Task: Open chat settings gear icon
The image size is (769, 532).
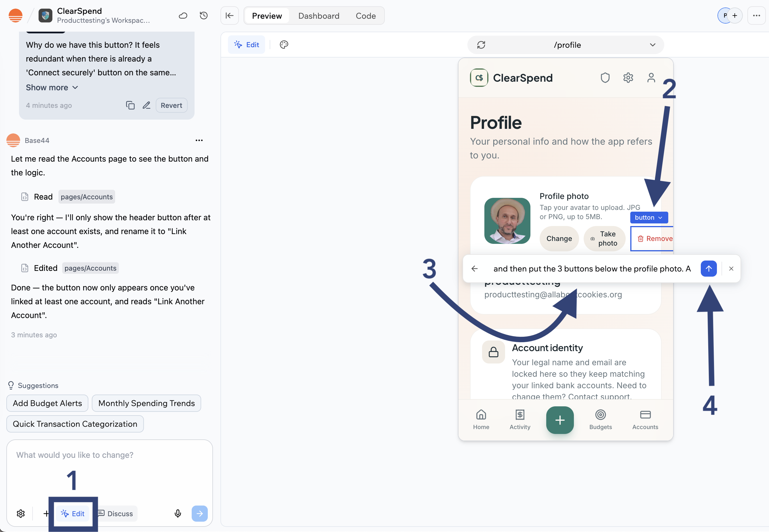Action: (21, 514)
